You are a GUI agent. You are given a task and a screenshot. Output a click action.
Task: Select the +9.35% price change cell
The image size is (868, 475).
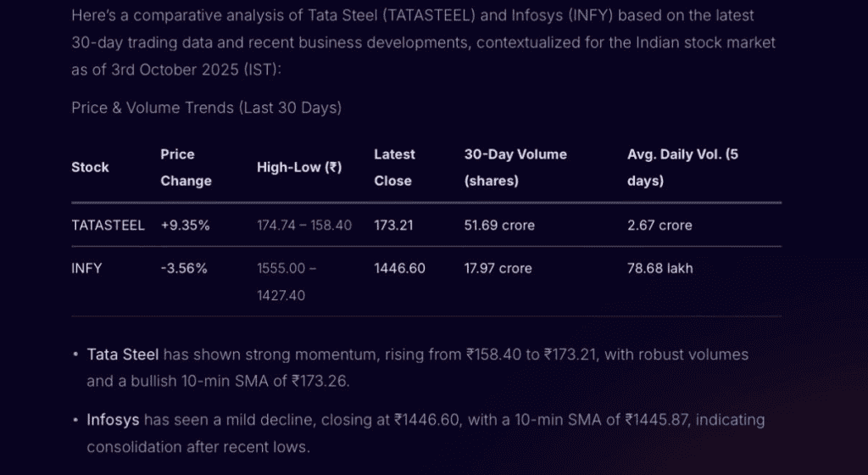pyautogui.click(x=185, y=225)
